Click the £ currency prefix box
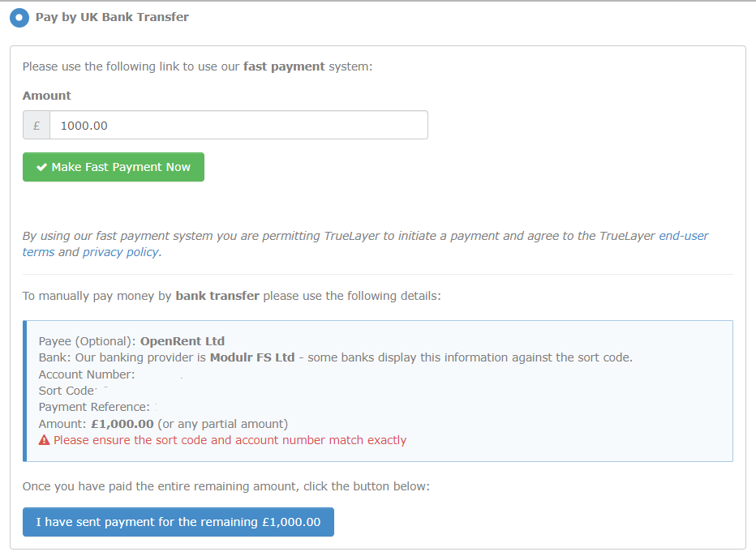This screenshot has height=556, width=756. [37, 126]
